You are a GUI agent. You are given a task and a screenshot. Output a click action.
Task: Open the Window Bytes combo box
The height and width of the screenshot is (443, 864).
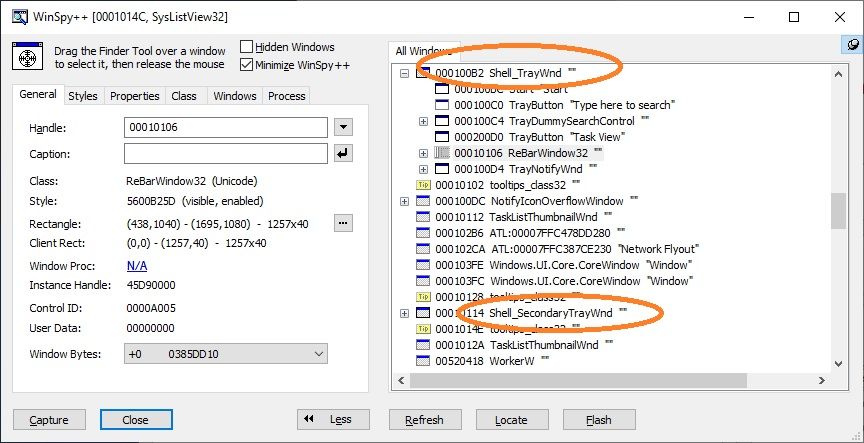coord(226,354)
